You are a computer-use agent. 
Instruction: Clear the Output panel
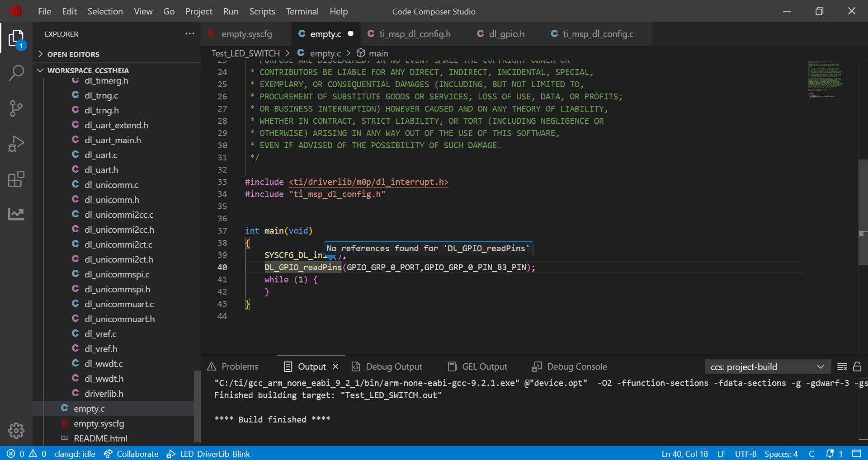click(842, 366)
